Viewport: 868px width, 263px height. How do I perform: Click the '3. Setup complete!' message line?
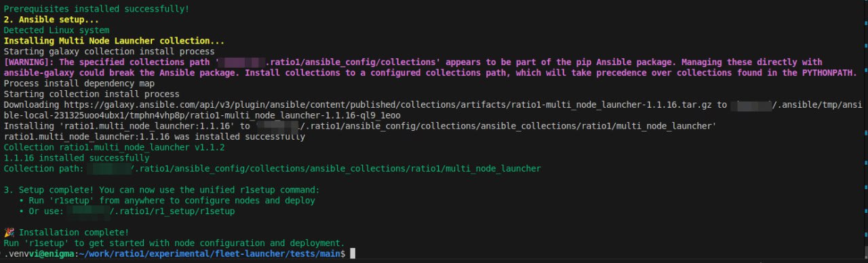[161, 190]
